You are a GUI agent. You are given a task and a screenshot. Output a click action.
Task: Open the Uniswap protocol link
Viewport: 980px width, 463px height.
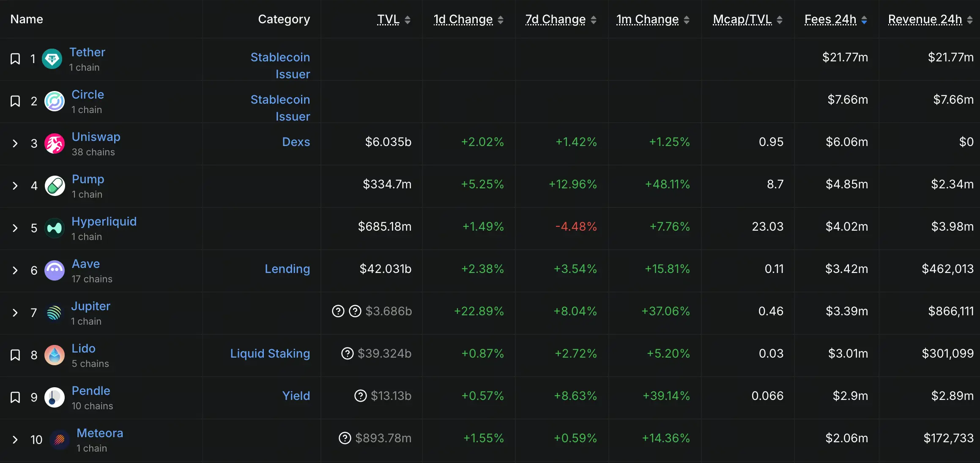[96, 137]
